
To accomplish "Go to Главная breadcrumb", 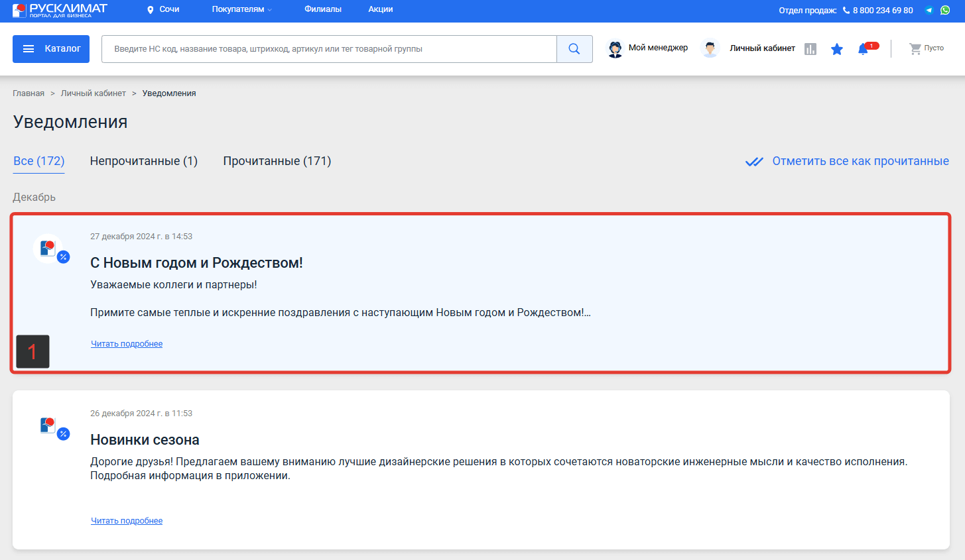I will click(29, 93).
